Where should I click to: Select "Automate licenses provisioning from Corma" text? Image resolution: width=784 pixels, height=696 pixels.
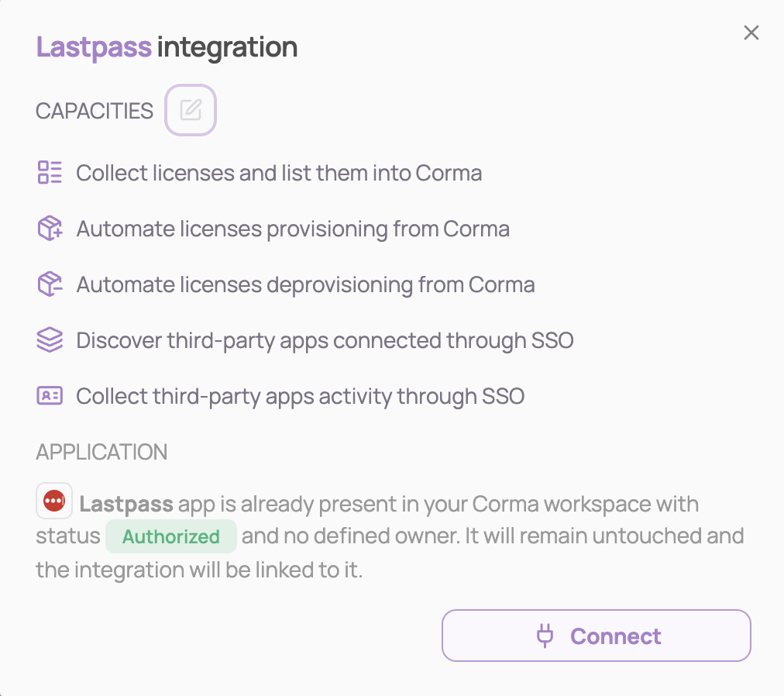point(293,229)
